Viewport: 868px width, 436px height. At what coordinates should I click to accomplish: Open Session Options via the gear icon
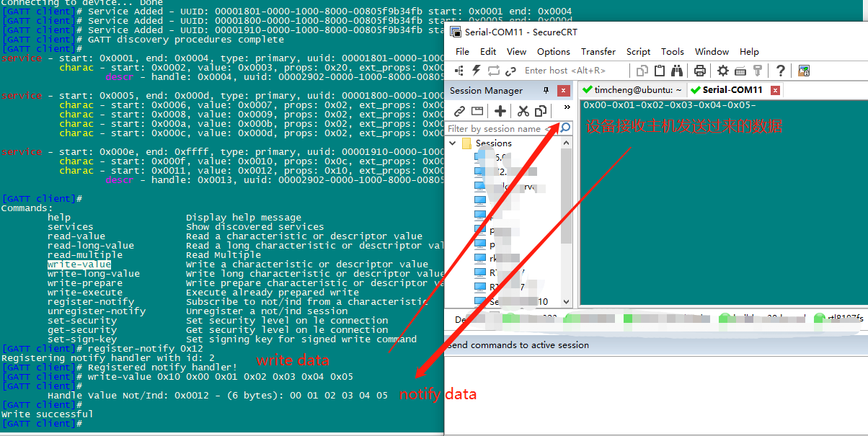[x=723, y=69]
